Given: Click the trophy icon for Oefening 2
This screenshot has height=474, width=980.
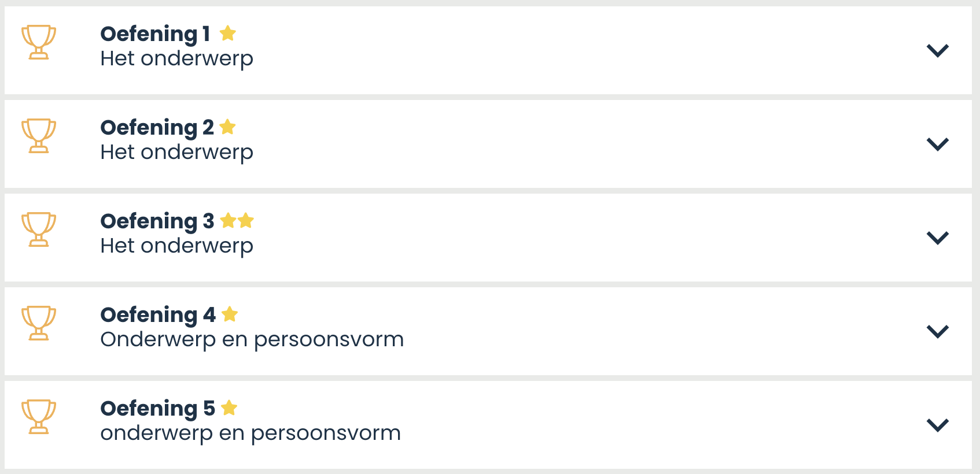Looking at the screenshot, I should [x=39, y=136].
